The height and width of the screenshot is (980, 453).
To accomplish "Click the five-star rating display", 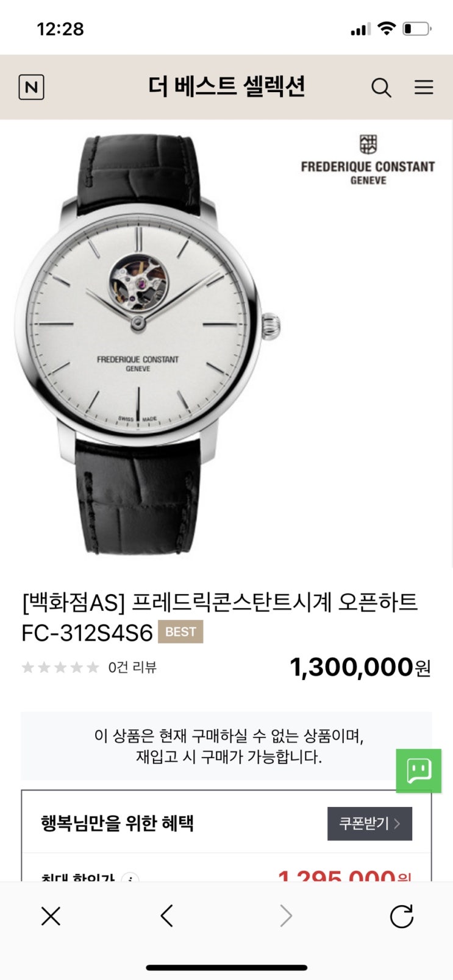I will pos(60,667).
